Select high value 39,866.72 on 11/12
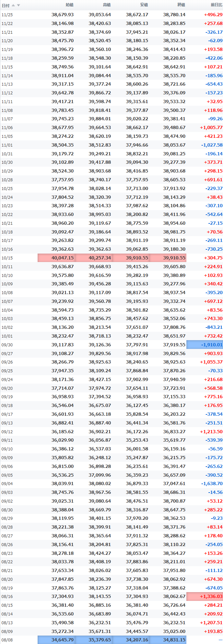 point(100,93)
